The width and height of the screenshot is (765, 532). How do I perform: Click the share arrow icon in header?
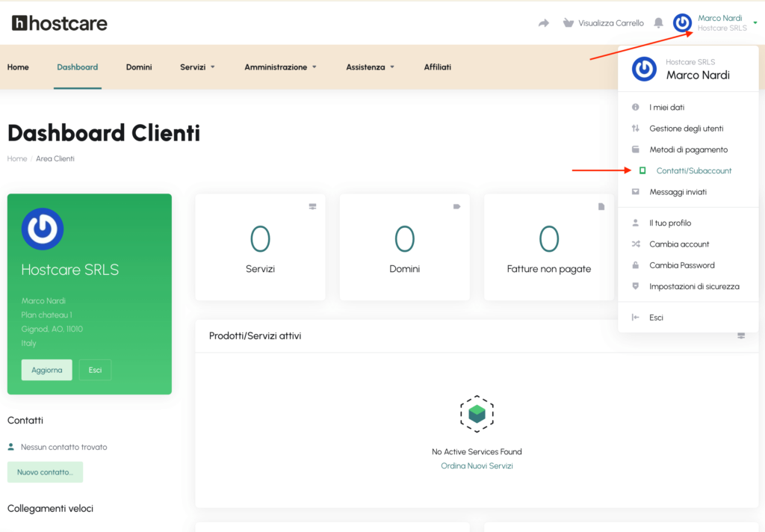click(x=544, y=23)
